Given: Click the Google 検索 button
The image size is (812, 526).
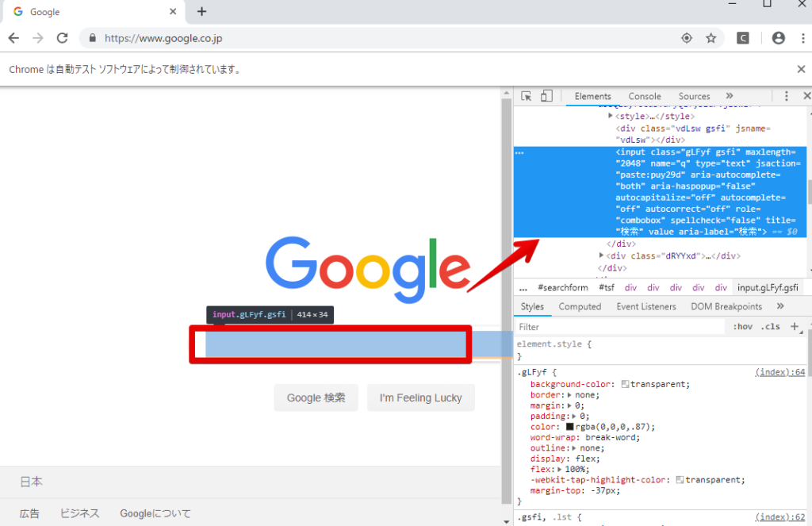Looking at the screenshot, I should (316, 398).
